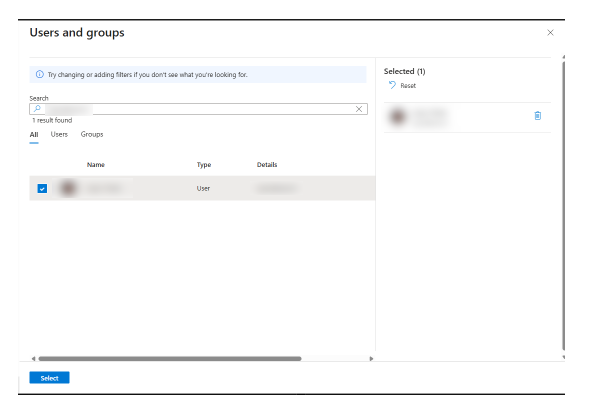Focus the Search input field

pos(198,109)
